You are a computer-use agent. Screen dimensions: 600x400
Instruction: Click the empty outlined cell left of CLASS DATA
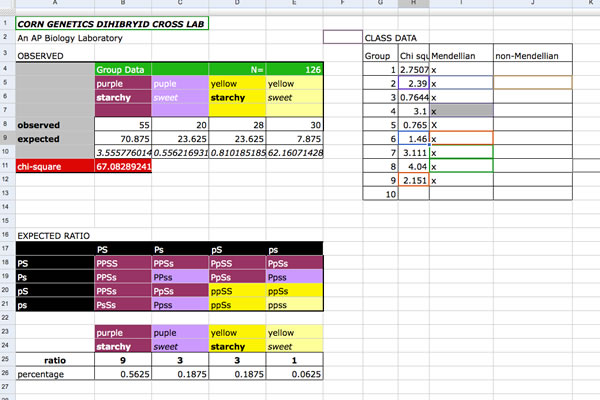(x=342, y=37)
